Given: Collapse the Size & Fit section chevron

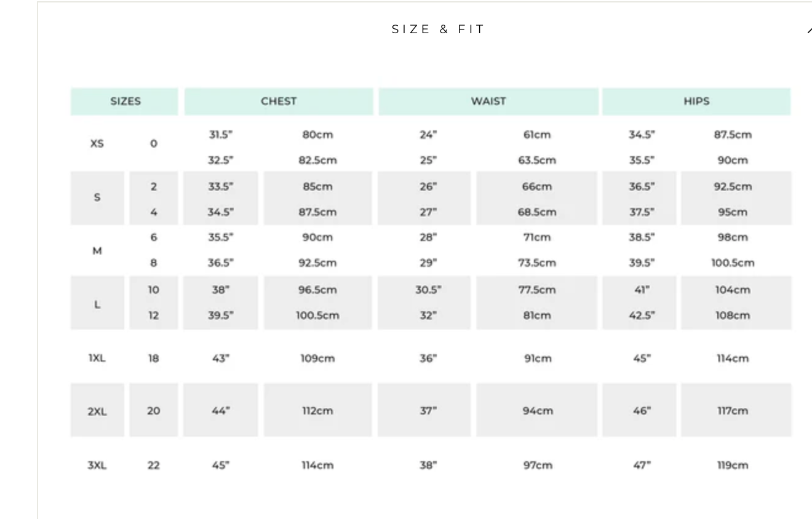Looking at the screenshot, I should tap(808, 30).
